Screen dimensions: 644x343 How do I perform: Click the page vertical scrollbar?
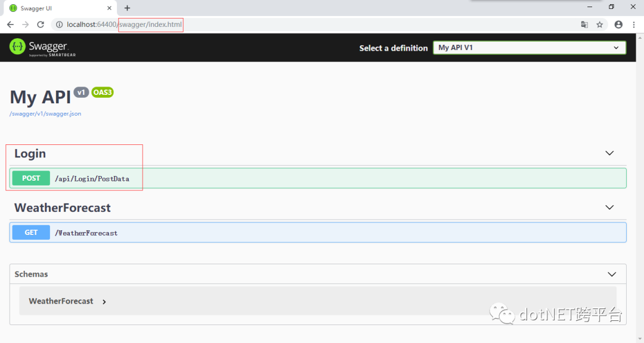pyautogui.click(x=640, y=188)
